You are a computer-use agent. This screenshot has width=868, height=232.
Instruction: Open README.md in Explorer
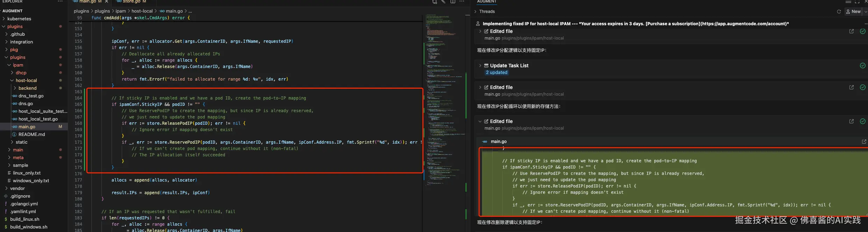point(34,134)
